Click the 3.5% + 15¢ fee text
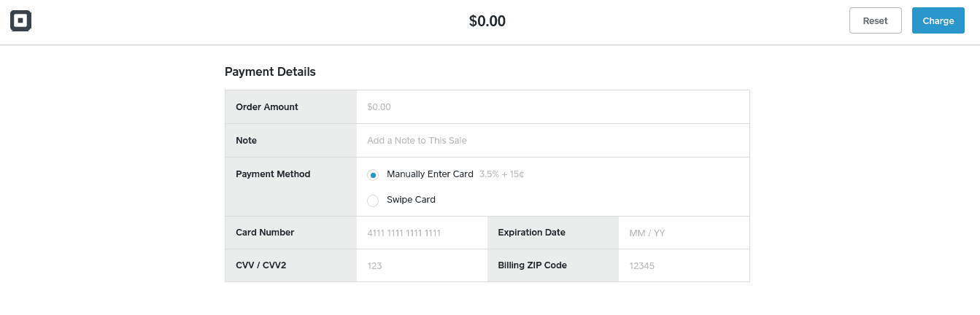 [x=502, y=174]
